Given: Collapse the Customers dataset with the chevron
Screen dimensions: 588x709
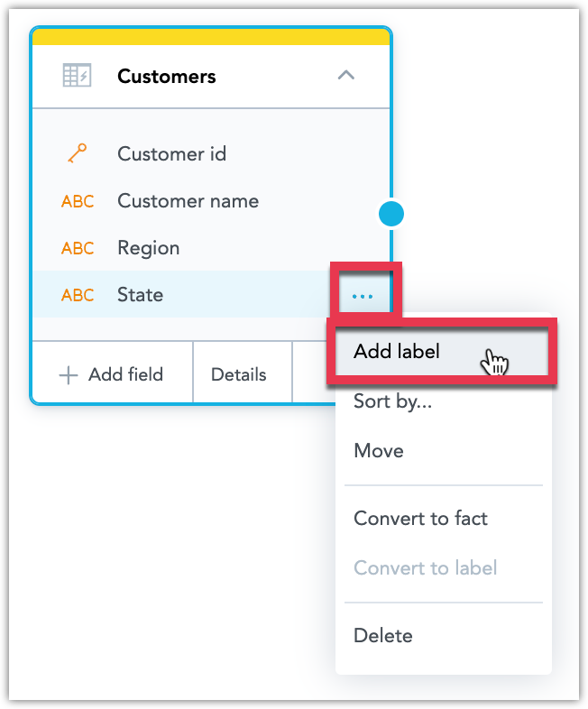Looking at the screenshot, I should click(346, 75).
